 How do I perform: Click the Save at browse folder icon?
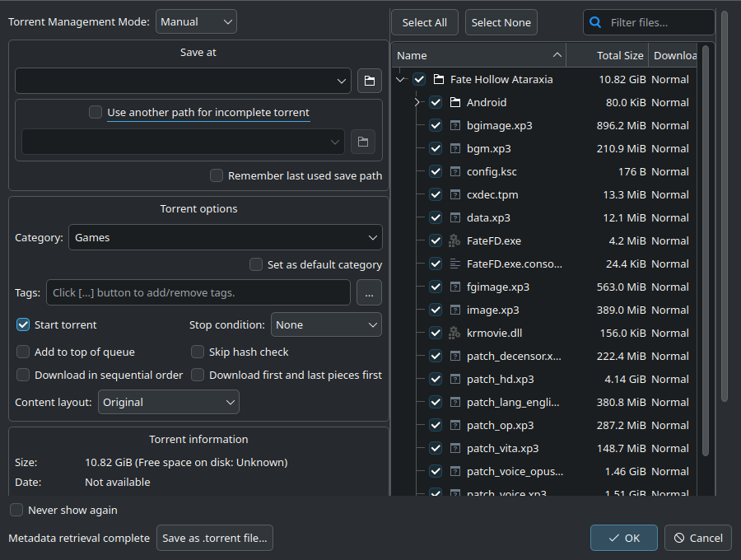coord(370,81)
